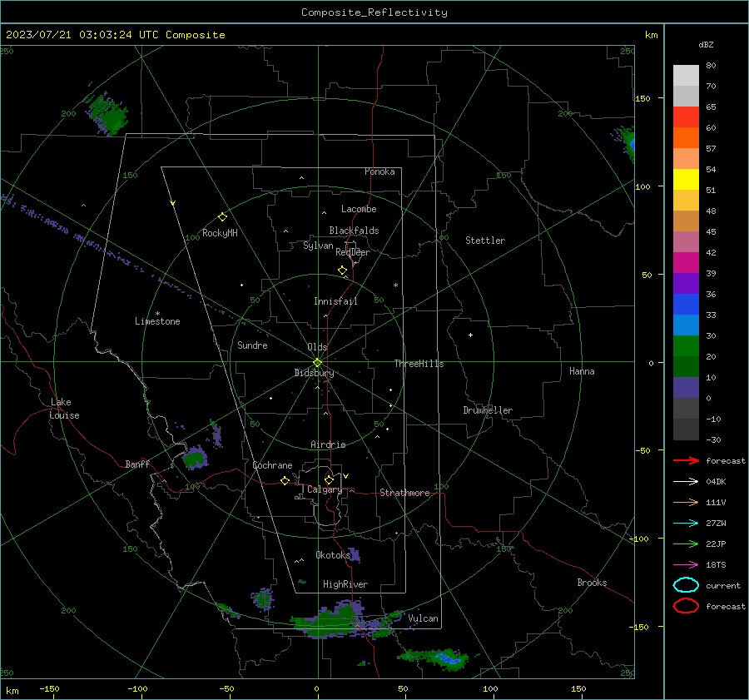
Task: Click the Innisfail city label
Action: [x=335, y=301]
